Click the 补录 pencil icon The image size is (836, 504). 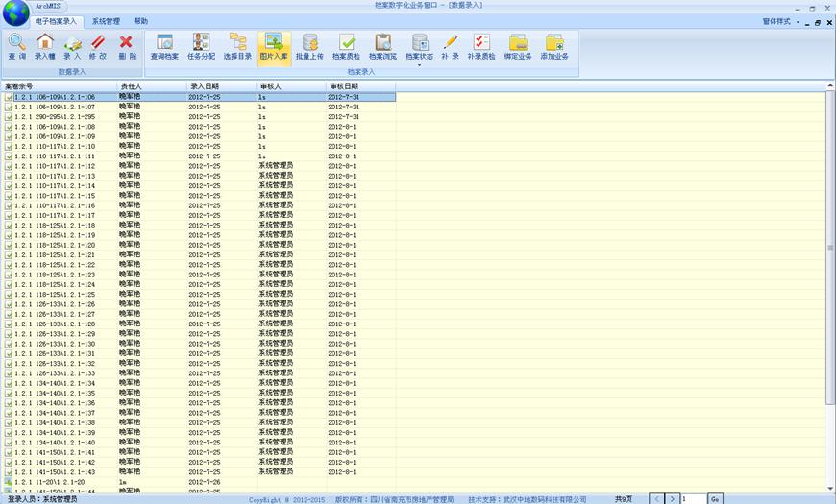pos(450,42)
